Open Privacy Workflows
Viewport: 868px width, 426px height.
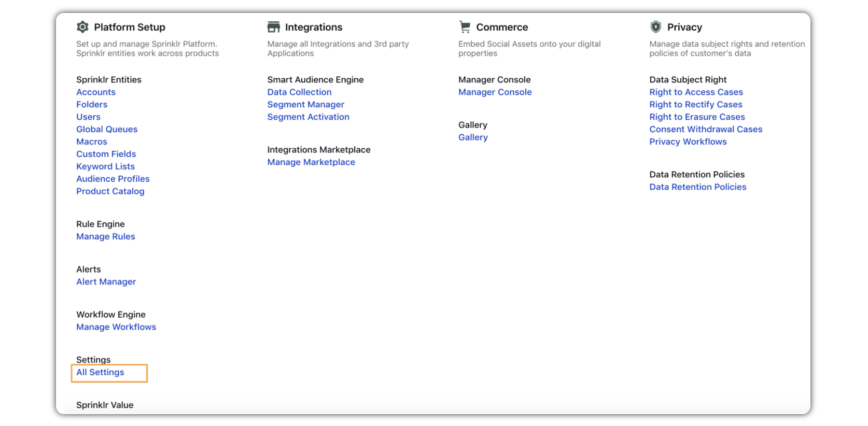click(x=688, y=142)
